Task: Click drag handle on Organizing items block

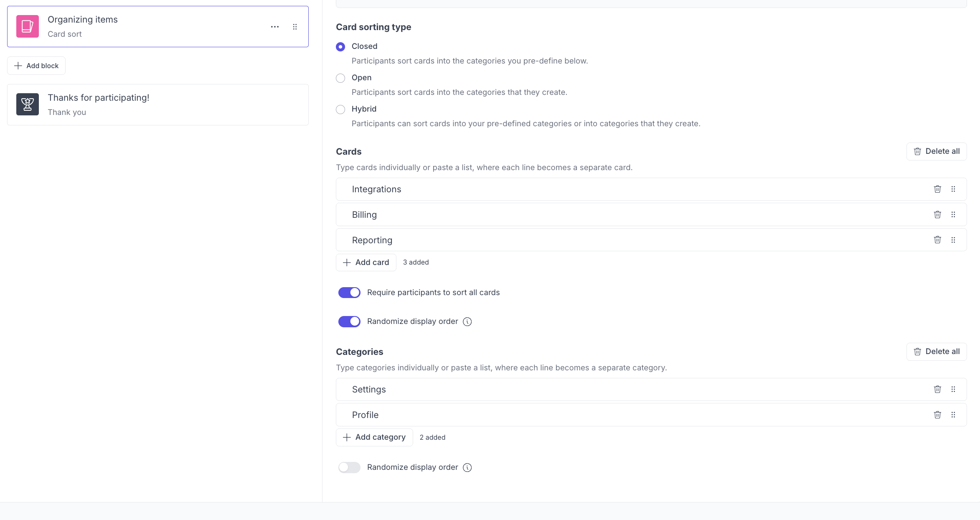Action: [x=295, y=27]
